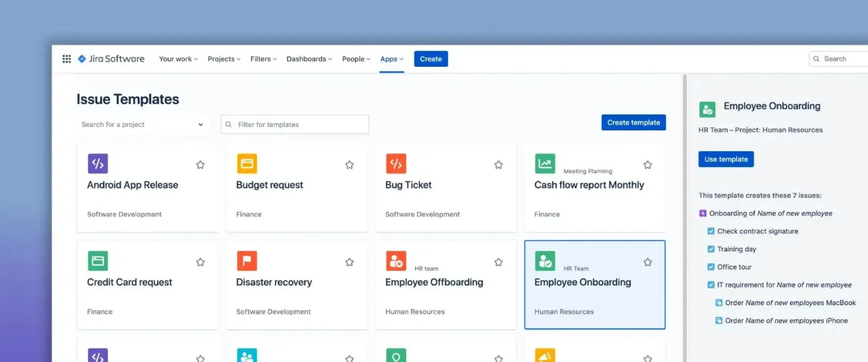868x362 pixels.
Task: Click the Android App Release template icon
Action: pyautogui.click(x=97, y=163)
